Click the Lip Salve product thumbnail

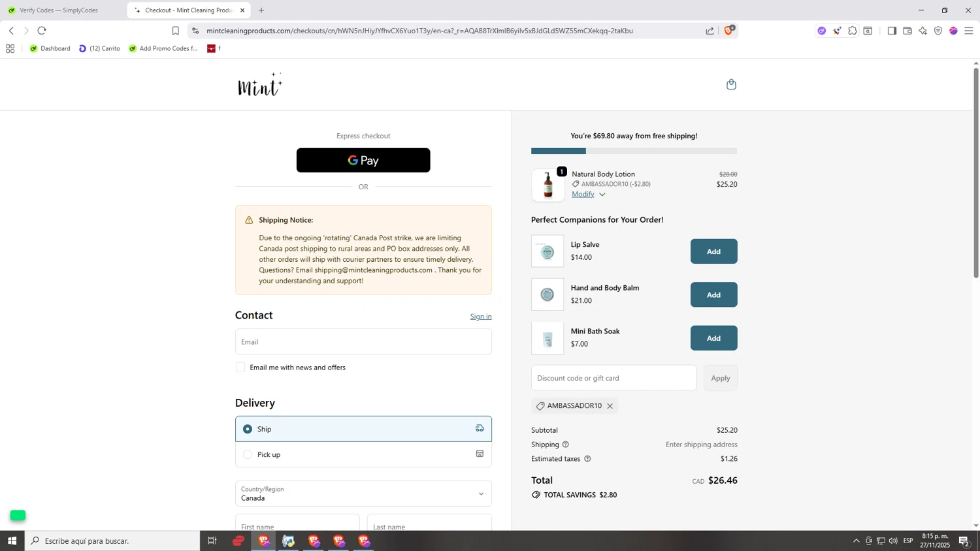pyautogui.click(x=547, y=251)
